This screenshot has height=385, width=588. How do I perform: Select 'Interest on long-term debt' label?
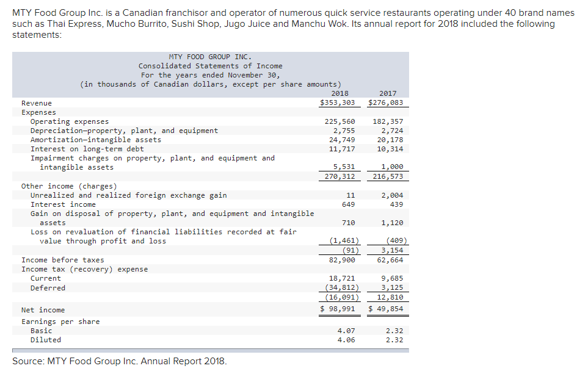pos(87,149)
